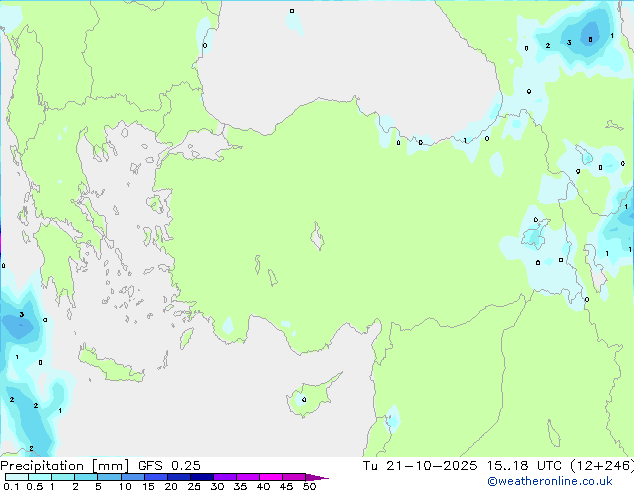The image size is (634, 490).
Task: Click the "20" legend scale label
Action: (171, 486)
